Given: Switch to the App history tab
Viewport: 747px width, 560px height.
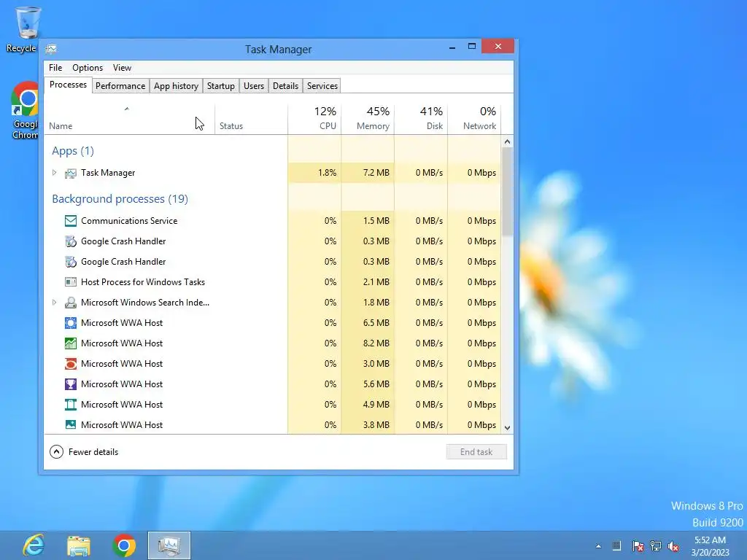Looking at the screenshot, I should click(176, 86).
